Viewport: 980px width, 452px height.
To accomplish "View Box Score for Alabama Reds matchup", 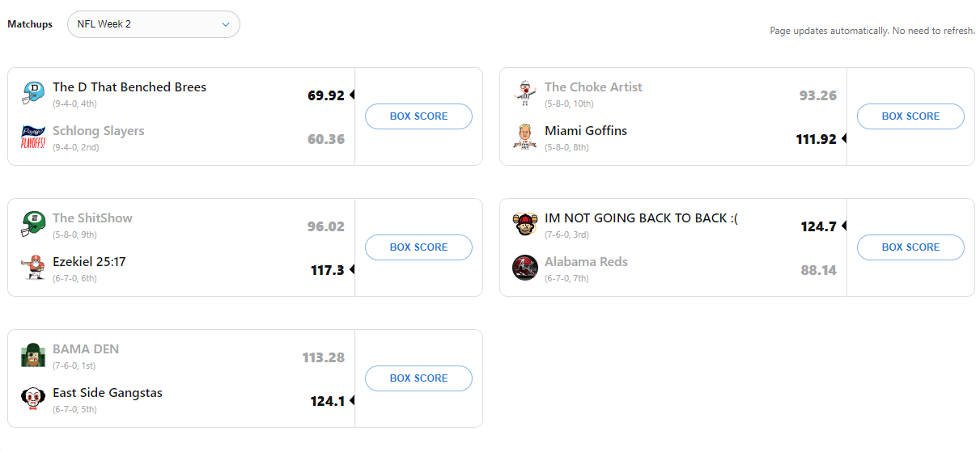I will pyautogui.click(x=910, y=247).
